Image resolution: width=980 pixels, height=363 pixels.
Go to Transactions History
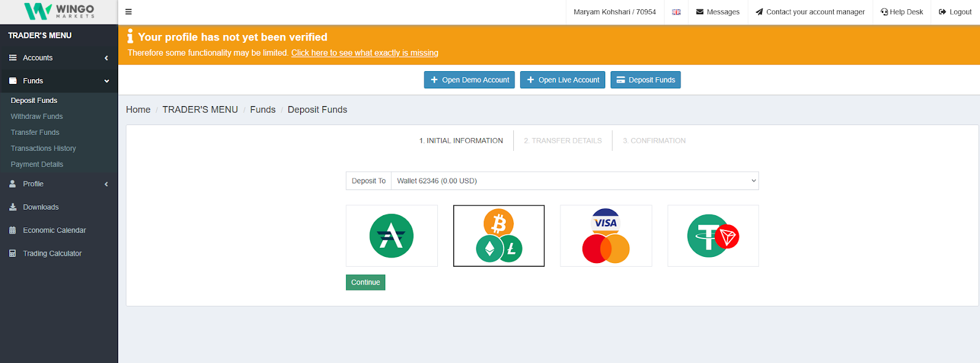tap(43, 148)
